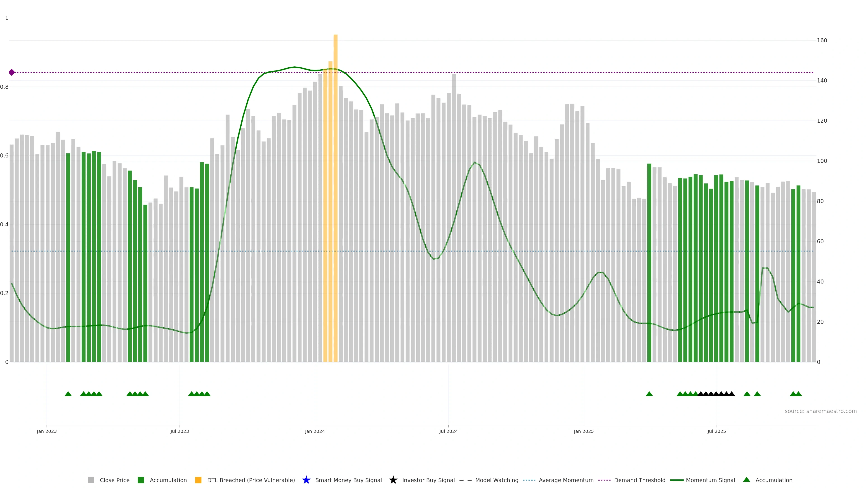The width and height of the screenshot is (868, 488).
Task: Toggle the Close Price legend label
Action: pyautogui.click(x=115, y=480)
